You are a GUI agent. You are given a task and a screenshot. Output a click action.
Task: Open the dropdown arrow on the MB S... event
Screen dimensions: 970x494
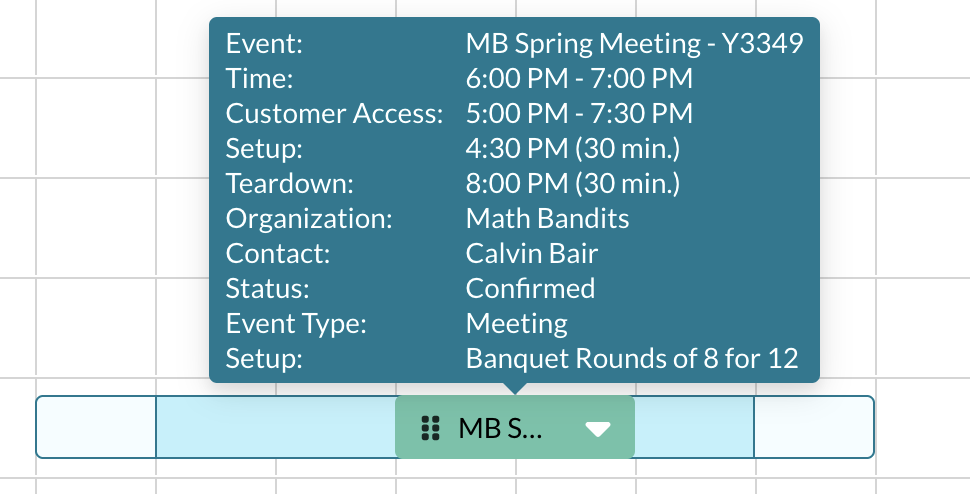[597, 429]
